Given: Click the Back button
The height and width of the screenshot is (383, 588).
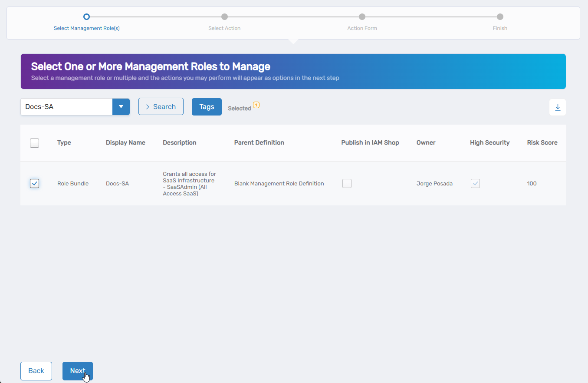Looking at the screenshot, I should 36,371.
